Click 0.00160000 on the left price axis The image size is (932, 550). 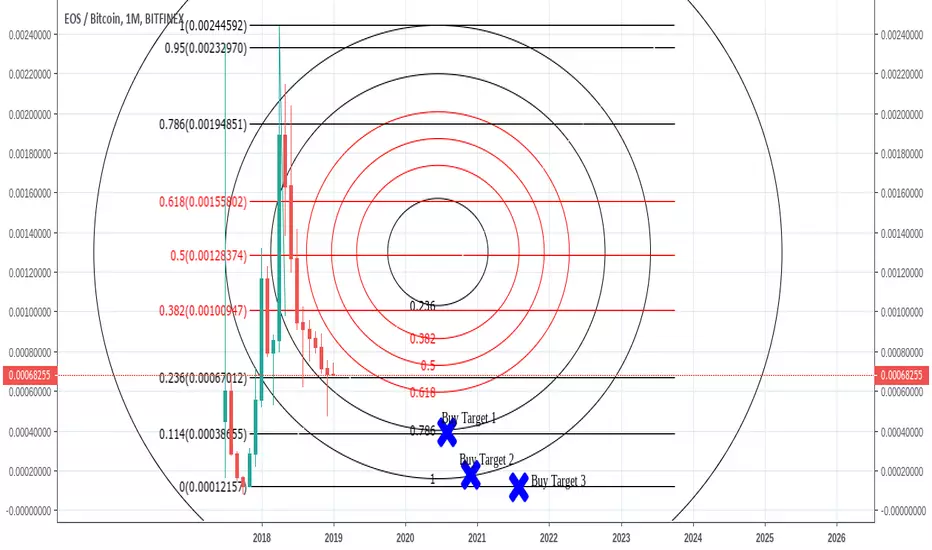[x=30, y=193]
